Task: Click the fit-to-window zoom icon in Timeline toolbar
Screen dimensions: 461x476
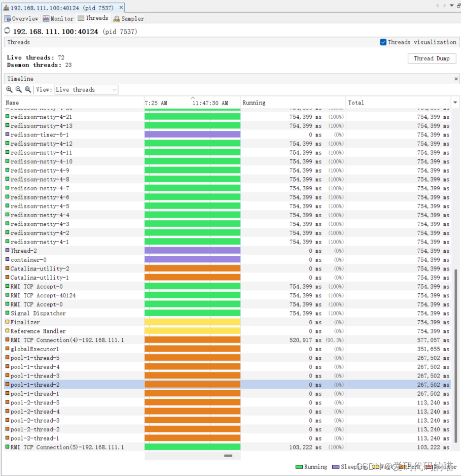Action: coord(27,89)
